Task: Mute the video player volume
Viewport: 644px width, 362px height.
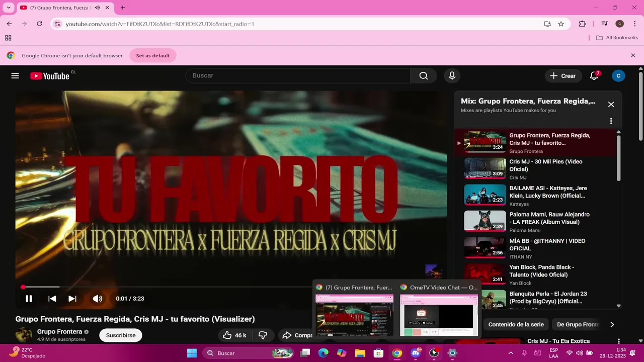Action: [x=98, y=299]
